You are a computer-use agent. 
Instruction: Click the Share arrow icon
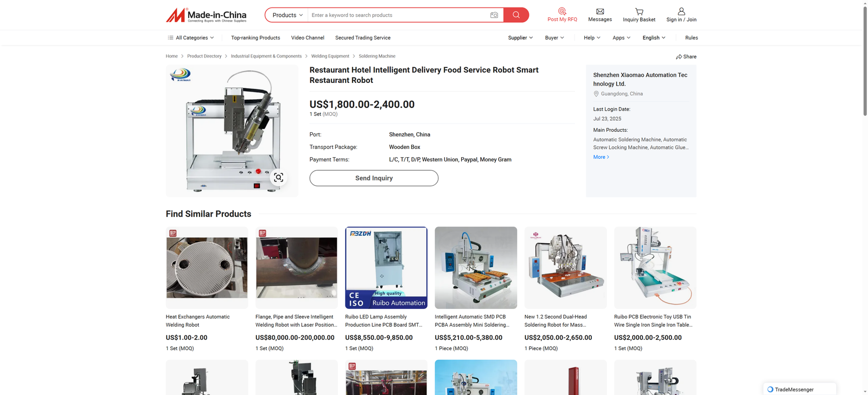point(679,57)
